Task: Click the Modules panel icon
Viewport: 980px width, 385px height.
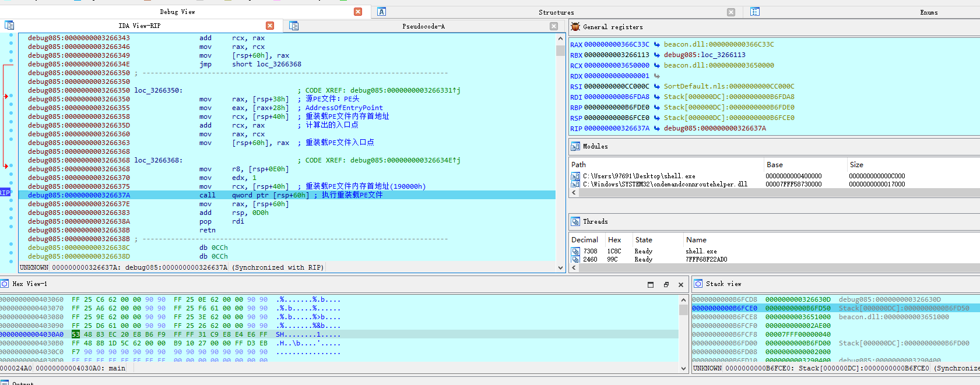Action: click(575, 146)
